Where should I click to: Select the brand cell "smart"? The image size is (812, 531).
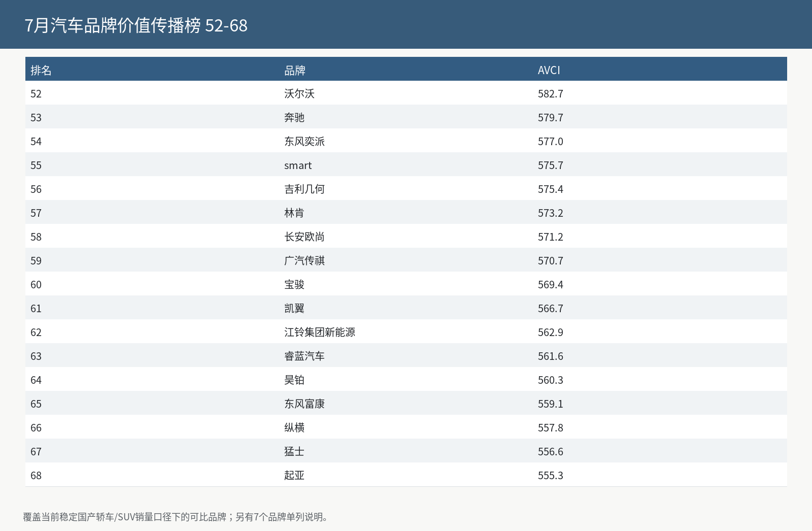click(298, 165)
